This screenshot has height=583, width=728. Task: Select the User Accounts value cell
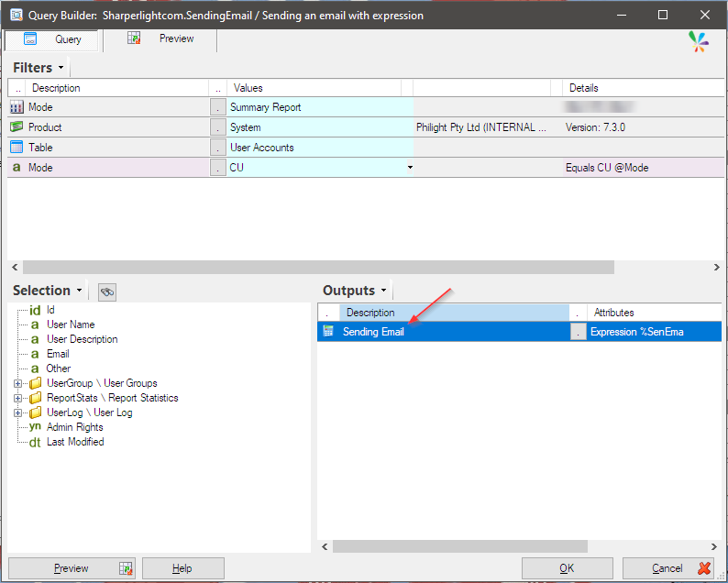pyautogui.click(x=320, y=148)
